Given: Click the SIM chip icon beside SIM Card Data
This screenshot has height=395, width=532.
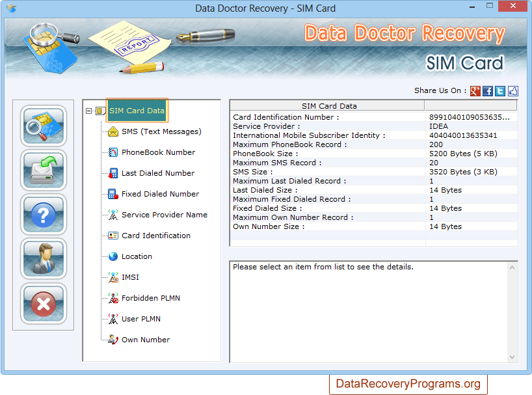Looking at the screenshot, I should pos(100,111).
